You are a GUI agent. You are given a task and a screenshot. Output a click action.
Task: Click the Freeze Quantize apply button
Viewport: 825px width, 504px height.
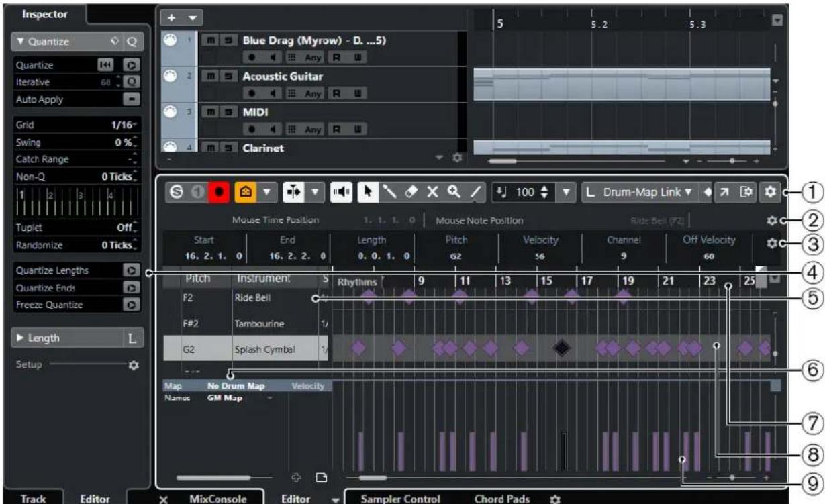(x=132, y=305)
